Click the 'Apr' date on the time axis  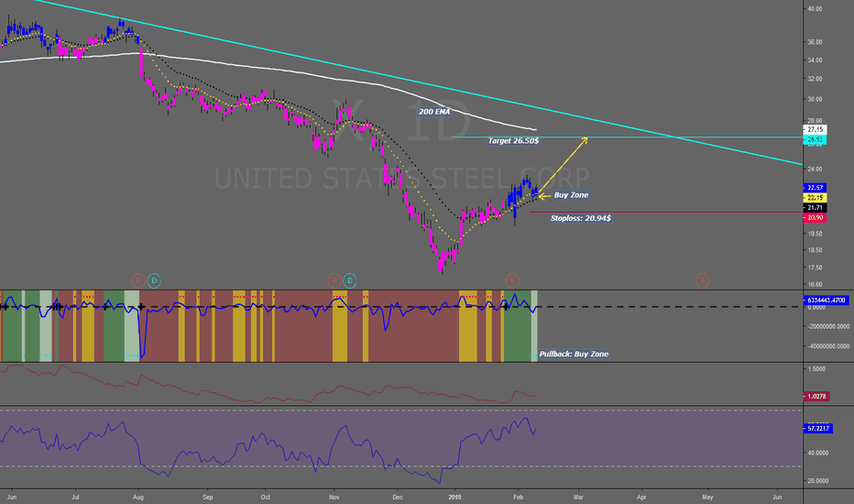coord(642,497)
